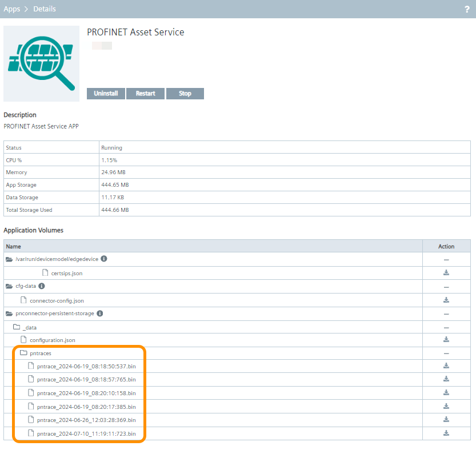Click the Running status value

[x=112, y=148]
